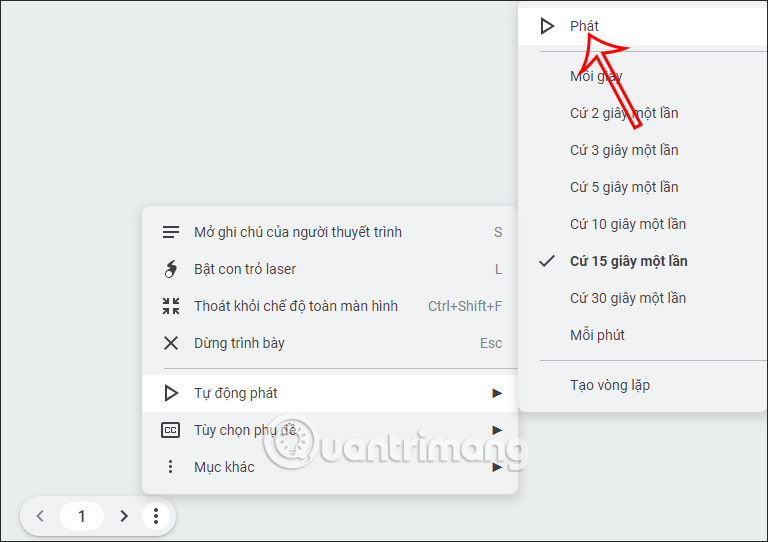
Task: Select Phát to start autoplay
Action: tap(643, 26)
